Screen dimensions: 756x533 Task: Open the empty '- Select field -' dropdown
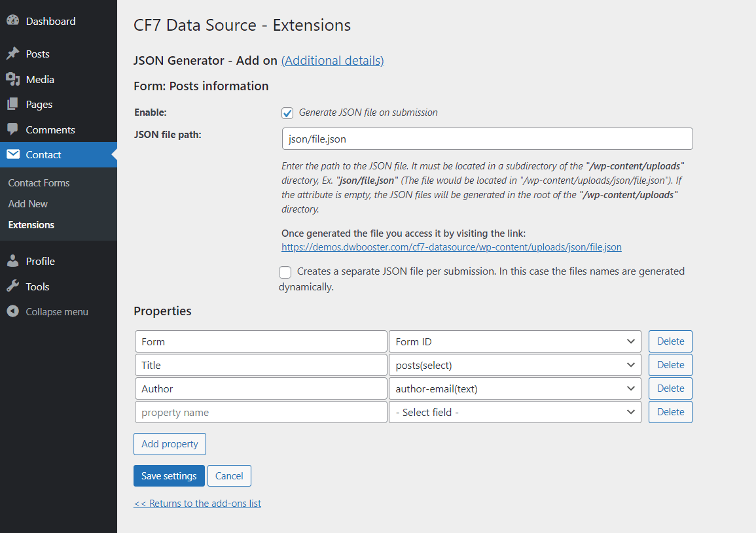[x=514, y=412]
